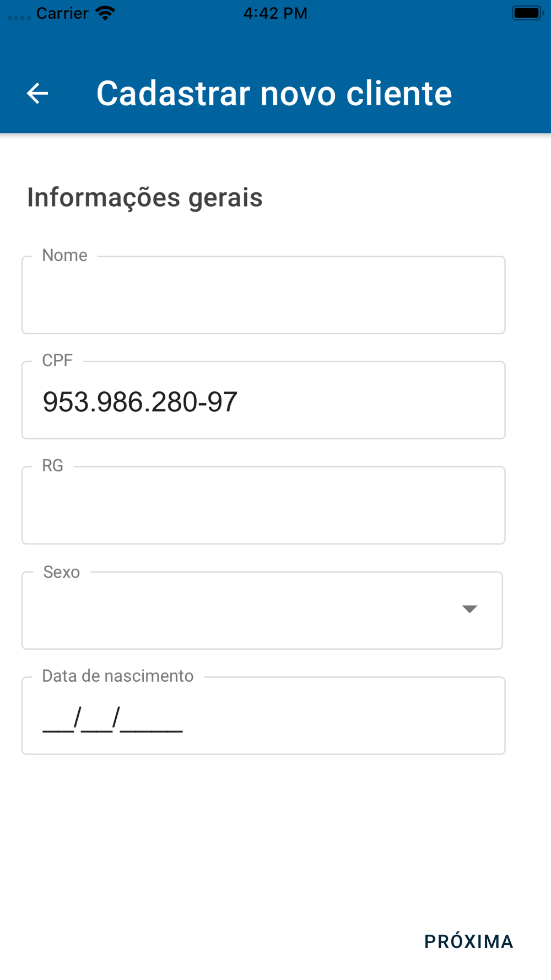The height and width of the screenshot is (980, 551).
Task: Select the RG input field
Action: pyautogui.click(x=263, y=506)
